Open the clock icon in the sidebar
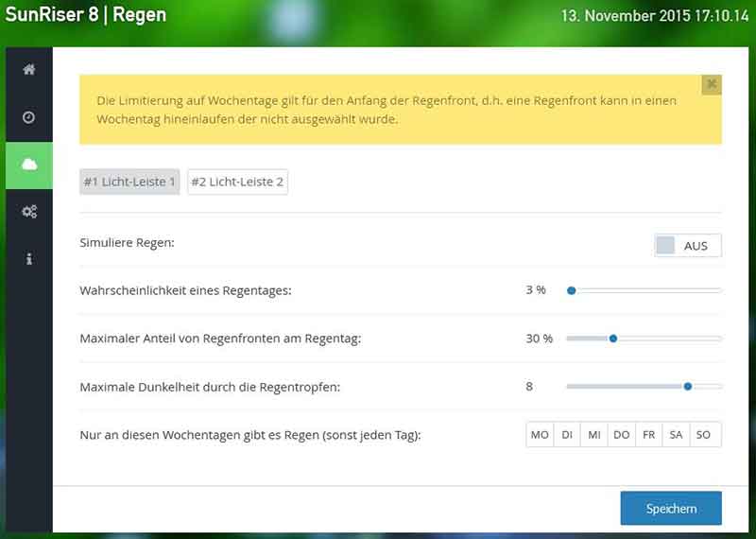 pyautogui.click(x=29, y=117)
